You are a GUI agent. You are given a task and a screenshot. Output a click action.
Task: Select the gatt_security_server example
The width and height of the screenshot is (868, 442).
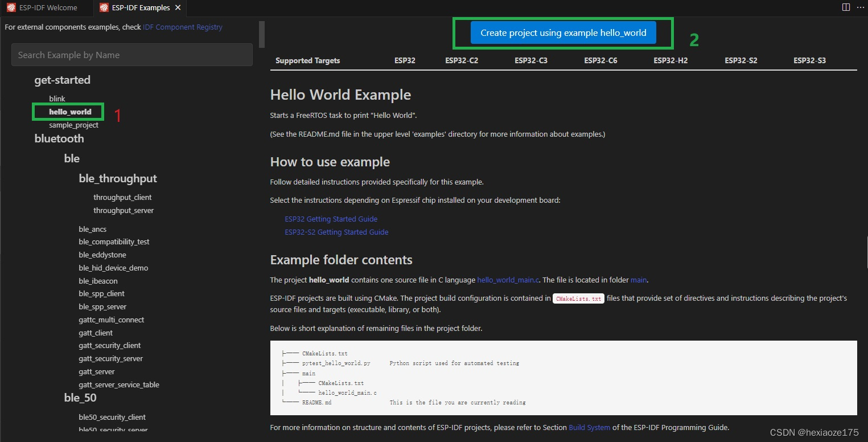pos(111,358)
